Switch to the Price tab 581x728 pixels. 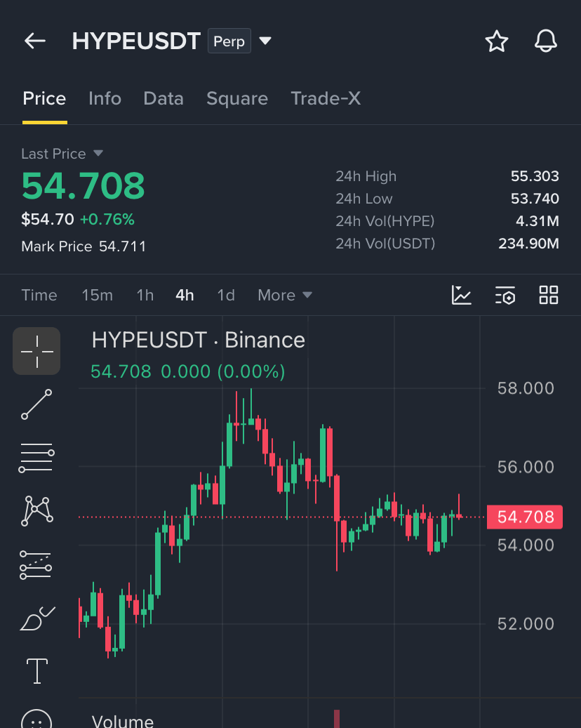click(44, 98)
